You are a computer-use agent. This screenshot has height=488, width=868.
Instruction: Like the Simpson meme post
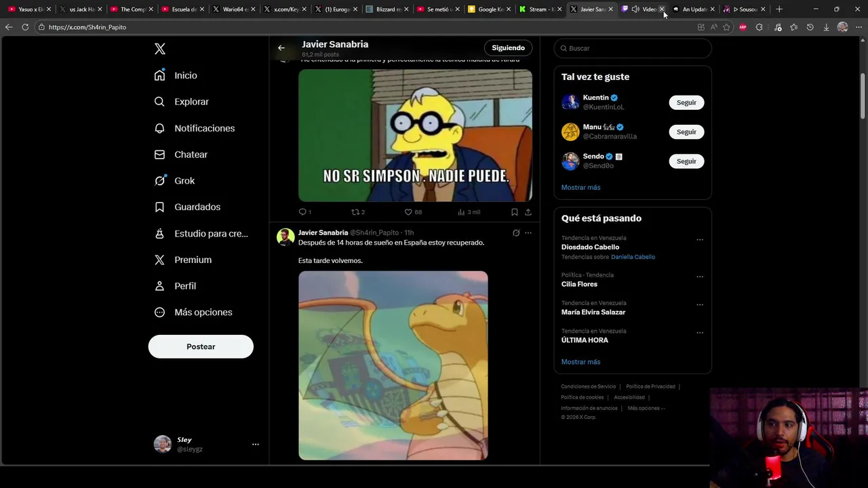pos(413,212)
